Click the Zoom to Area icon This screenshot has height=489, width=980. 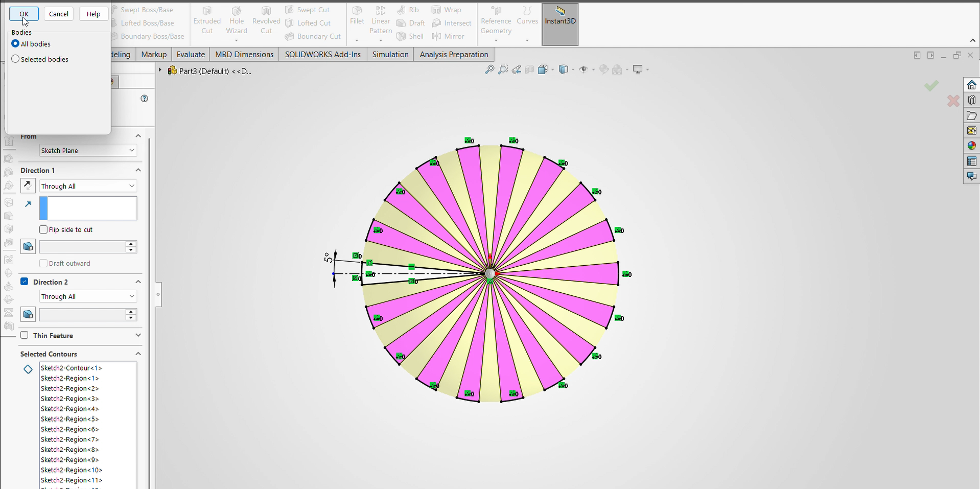tap(503, 69)
